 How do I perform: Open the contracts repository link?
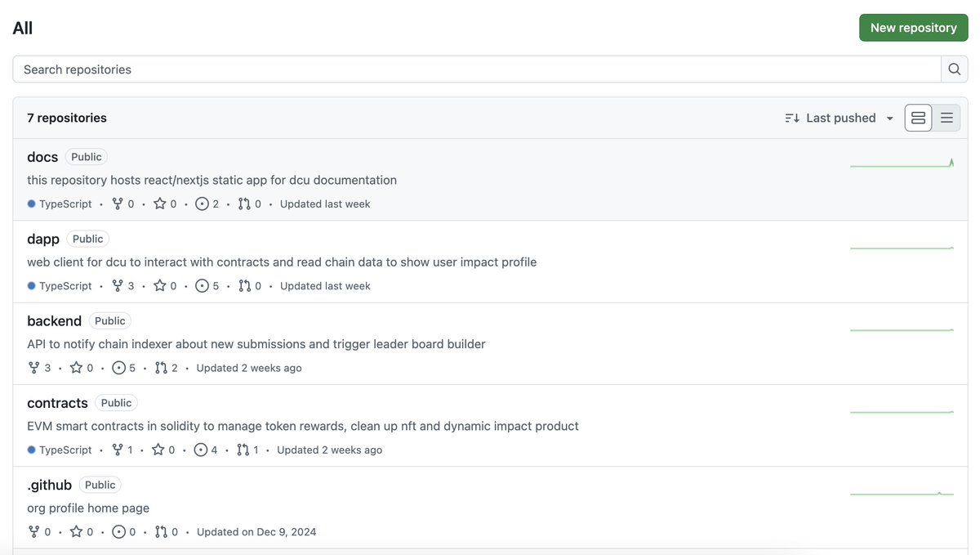point(57,403)
